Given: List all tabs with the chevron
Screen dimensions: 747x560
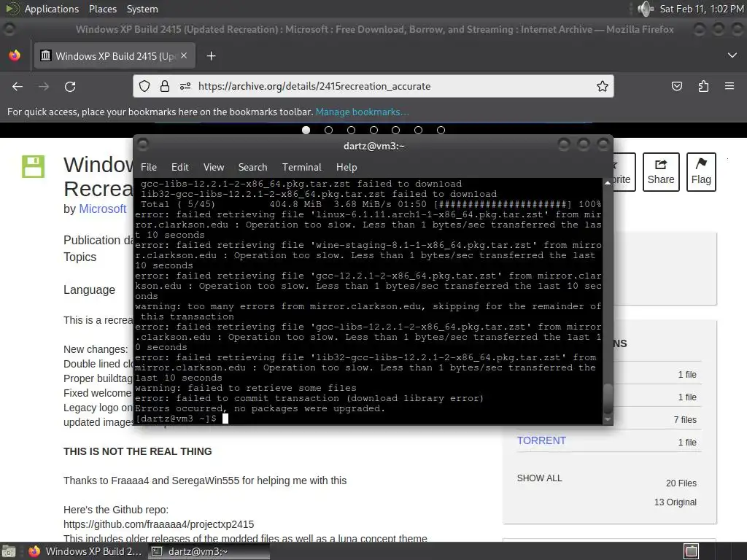Looking at the screenshot, I should (732, 55).
